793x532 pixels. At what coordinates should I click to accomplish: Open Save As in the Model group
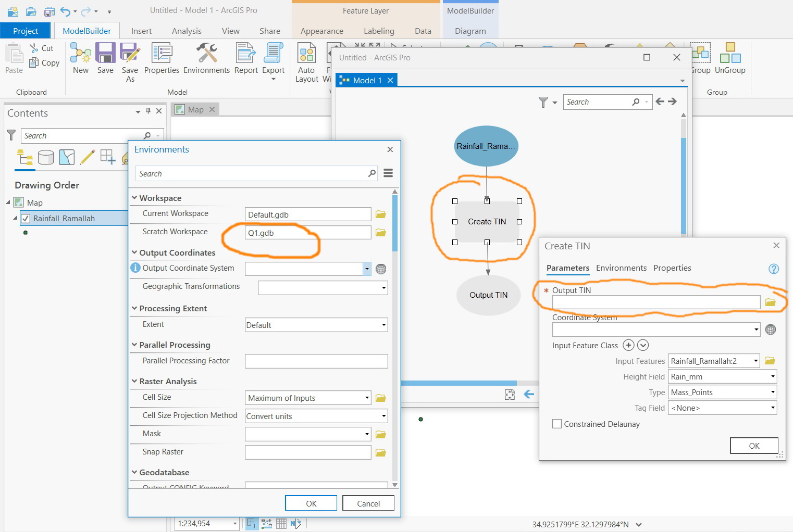[130, 53]
